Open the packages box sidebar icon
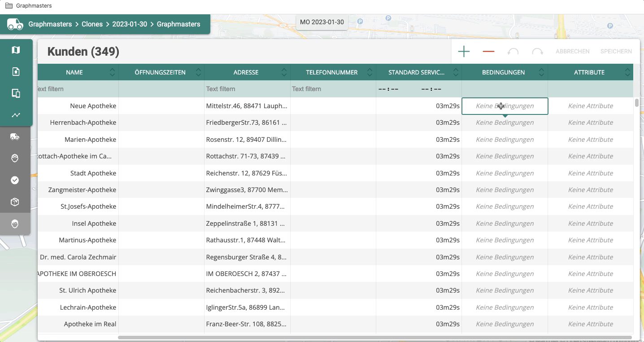Viewport: 644px width, 342px height. pyautogui.click(x=15, y=202)
